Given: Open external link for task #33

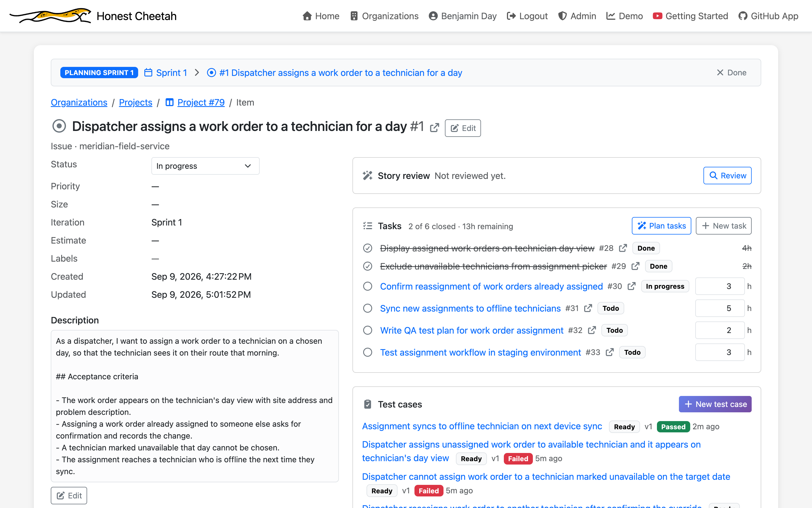Looking at the screenshot, I should pyautogui.click(x=610, y=352).
